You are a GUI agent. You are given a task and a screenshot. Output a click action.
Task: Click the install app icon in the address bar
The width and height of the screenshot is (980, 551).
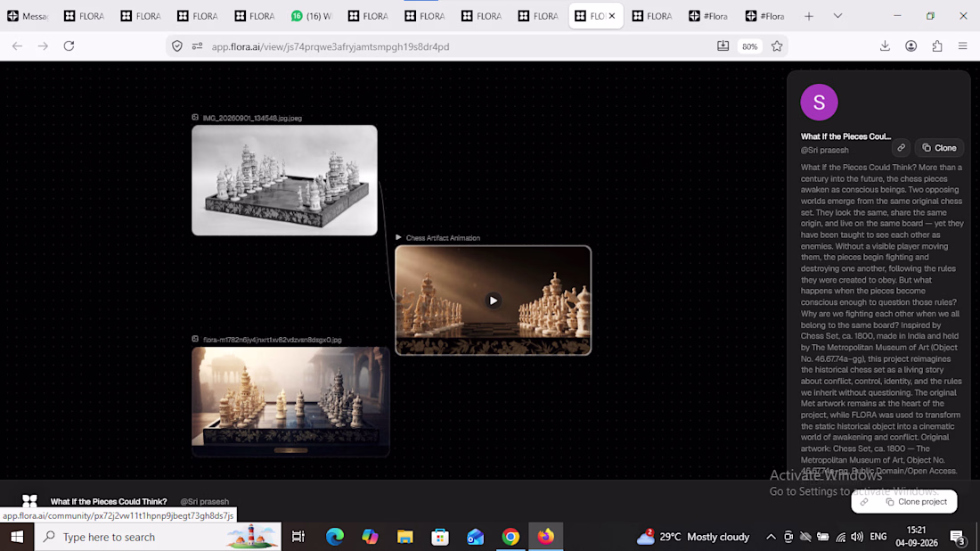point(723,46)
